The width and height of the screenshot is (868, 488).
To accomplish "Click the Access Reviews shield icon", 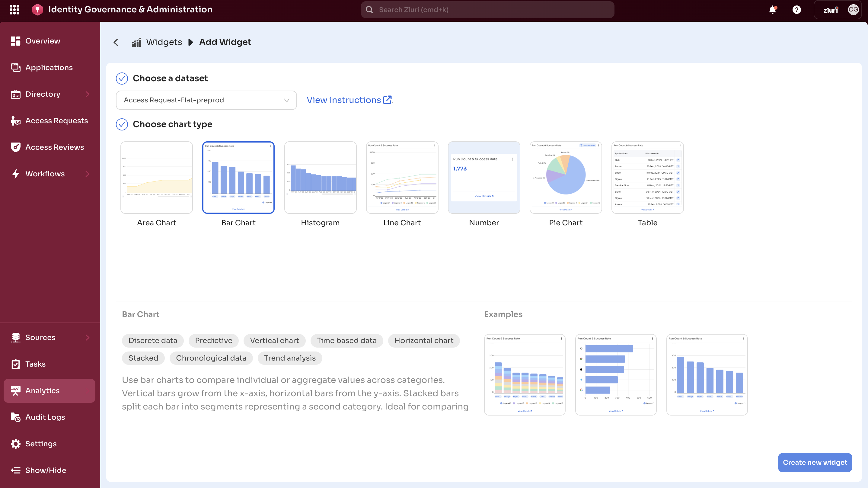I will [15, 147].
